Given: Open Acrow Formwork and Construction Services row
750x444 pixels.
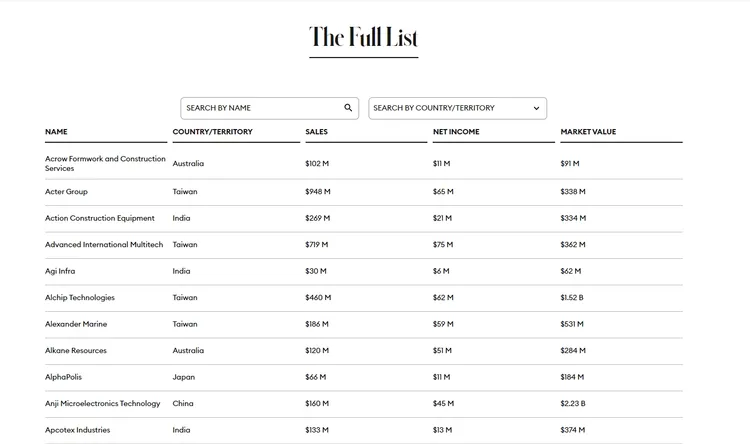Looking at the screenshot, I should tap(104, 163).
